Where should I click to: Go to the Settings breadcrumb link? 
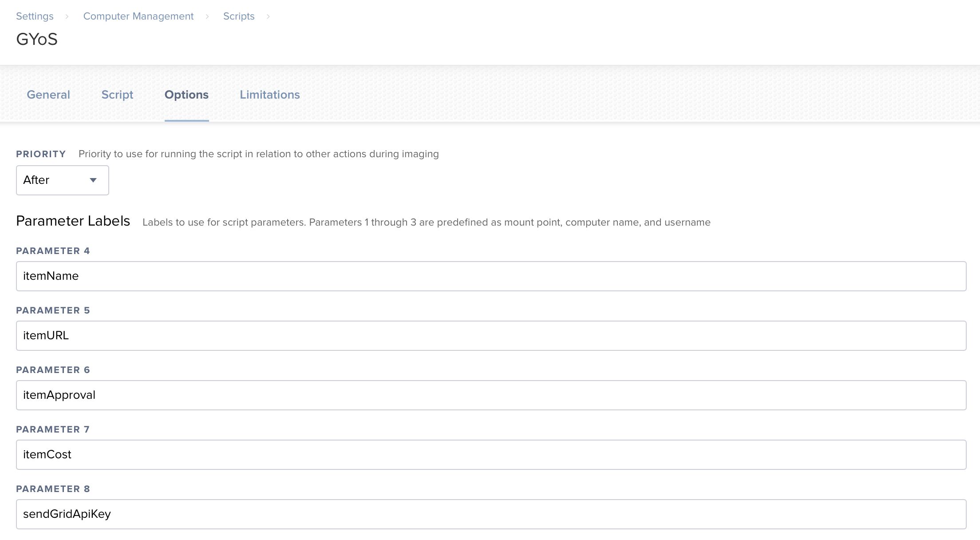coord(35,16)
